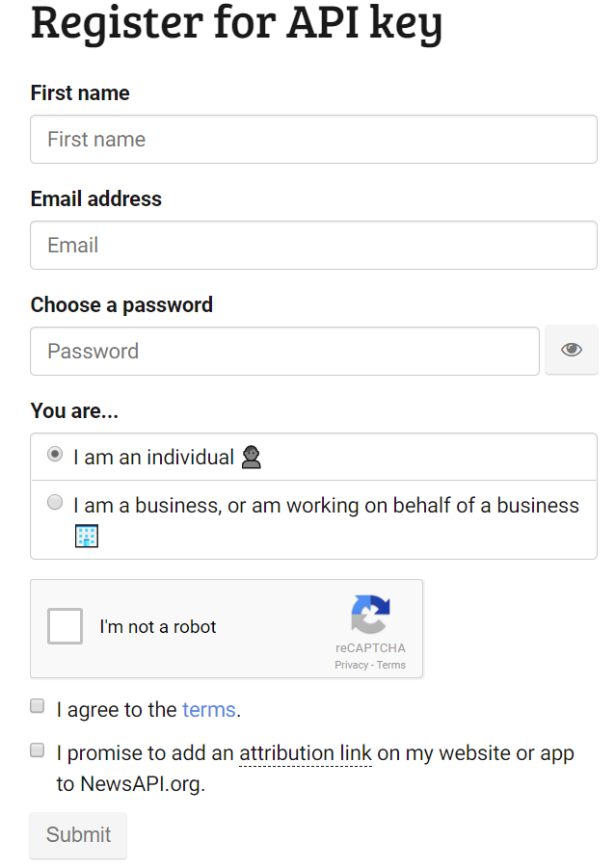615x868 pixels.
Task: Toggle password visibility with the eye icon
Action: (x=572, y=350)
